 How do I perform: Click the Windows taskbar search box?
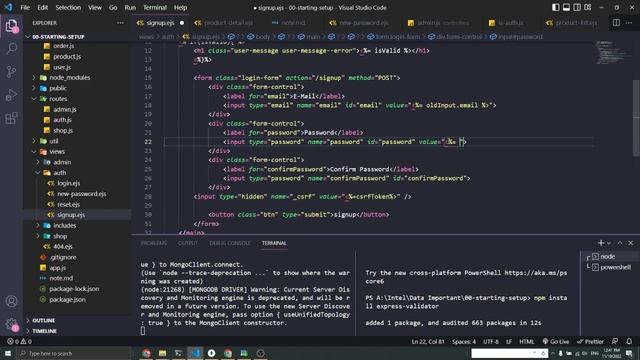pyautogui.click(x=73, y=353)
